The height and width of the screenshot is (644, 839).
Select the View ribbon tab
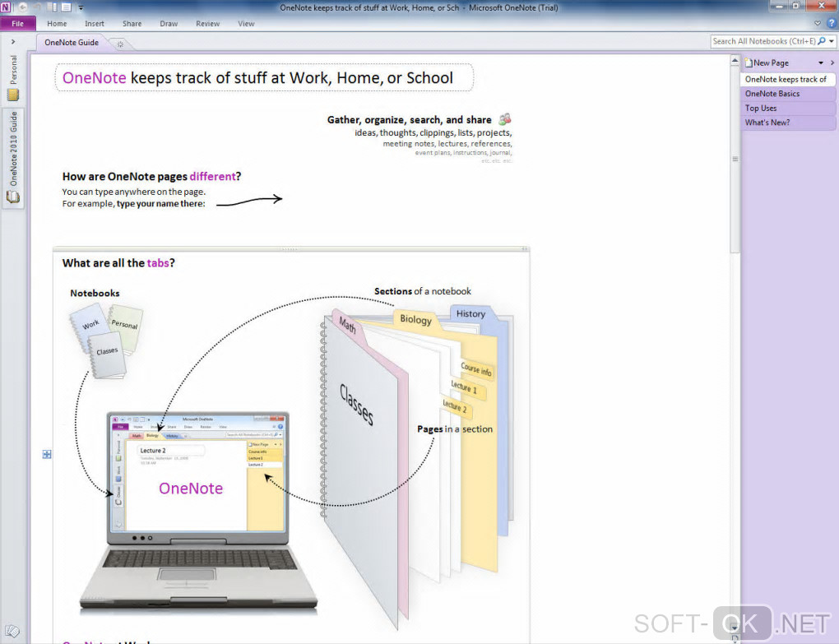click(x=246, y=24)
